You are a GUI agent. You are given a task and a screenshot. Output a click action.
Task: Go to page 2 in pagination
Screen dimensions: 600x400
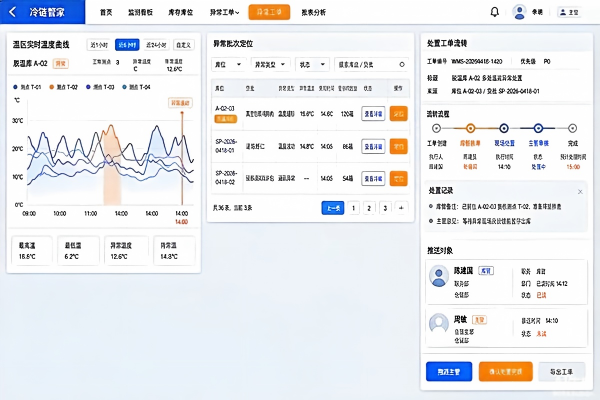pos(369,208)
